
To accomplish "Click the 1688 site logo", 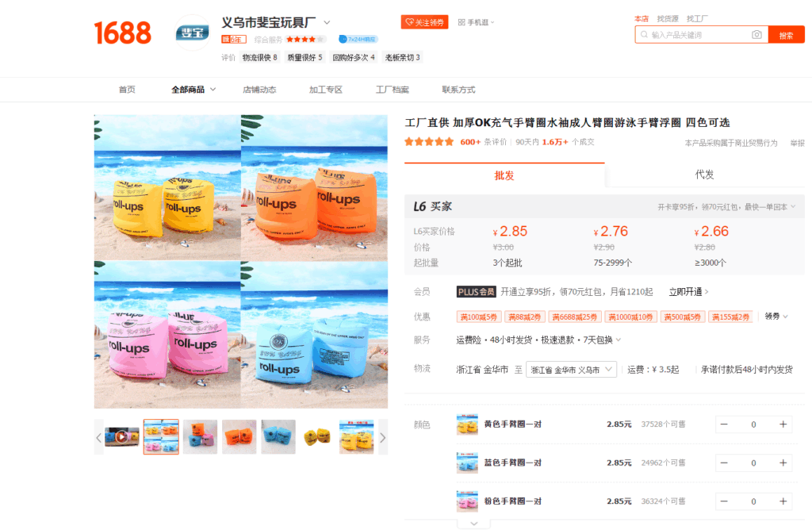I will pyautogui.click(x=122, y=33).
